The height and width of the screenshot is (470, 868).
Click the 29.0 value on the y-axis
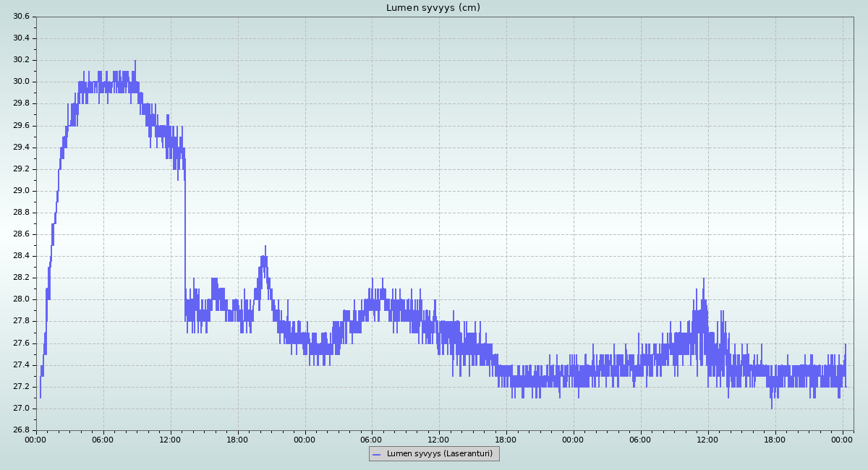coord(21,191)
